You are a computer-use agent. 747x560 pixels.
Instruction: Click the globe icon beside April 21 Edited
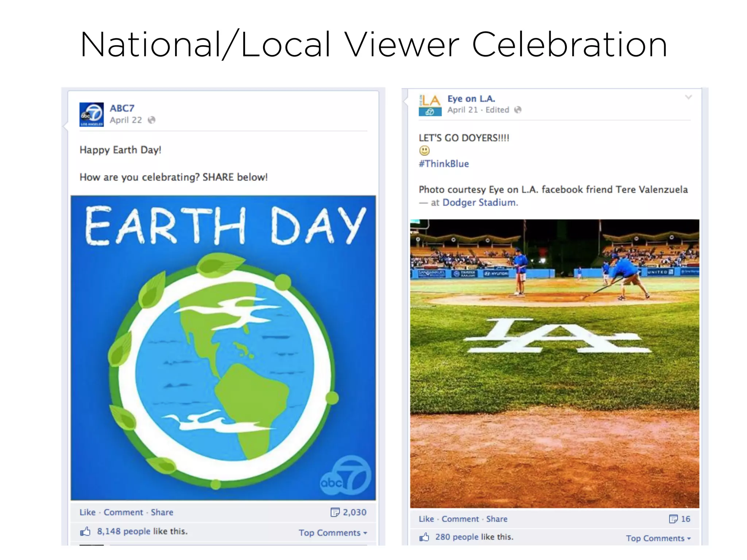[518, 110]
